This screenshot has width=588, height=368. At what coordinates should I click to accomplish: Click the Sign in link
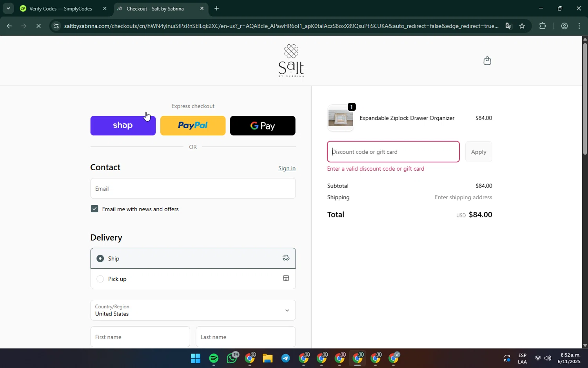287,168
